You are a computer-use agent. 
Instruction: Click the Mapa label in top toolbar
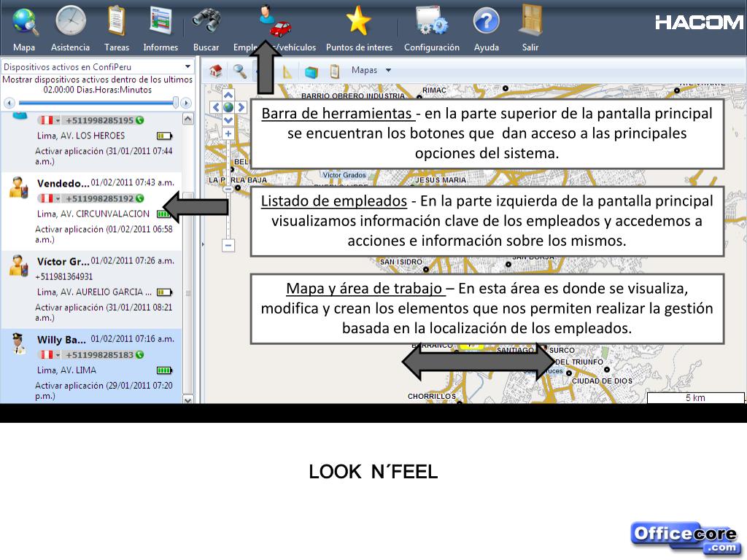[x=24, y=47]
